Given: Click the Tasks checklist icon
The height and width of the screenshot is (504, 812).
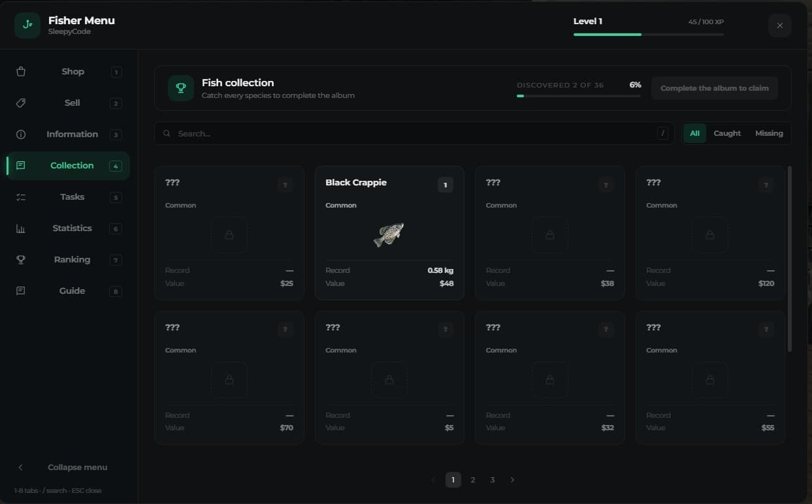Looking at the screenshot, I should coord(21,197).
